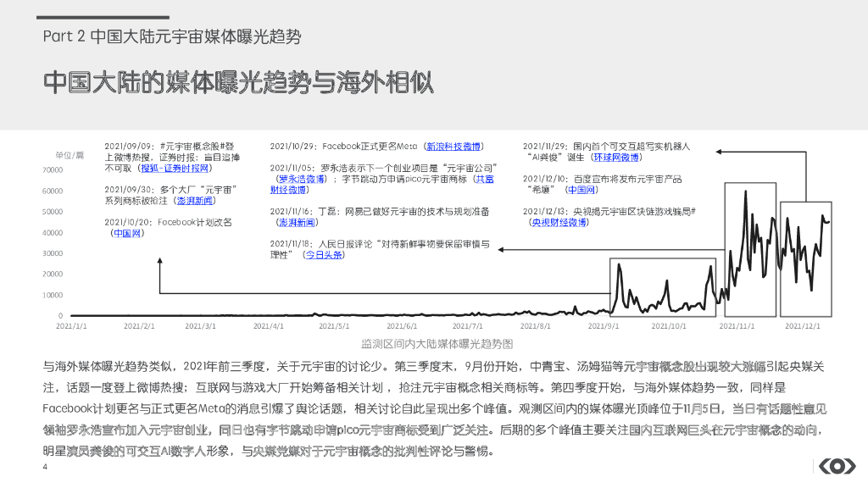This screenshot has height=488, width=868.
Task: Click the 2021/11/18 人民日报评论 annotation
Action: 380,250
